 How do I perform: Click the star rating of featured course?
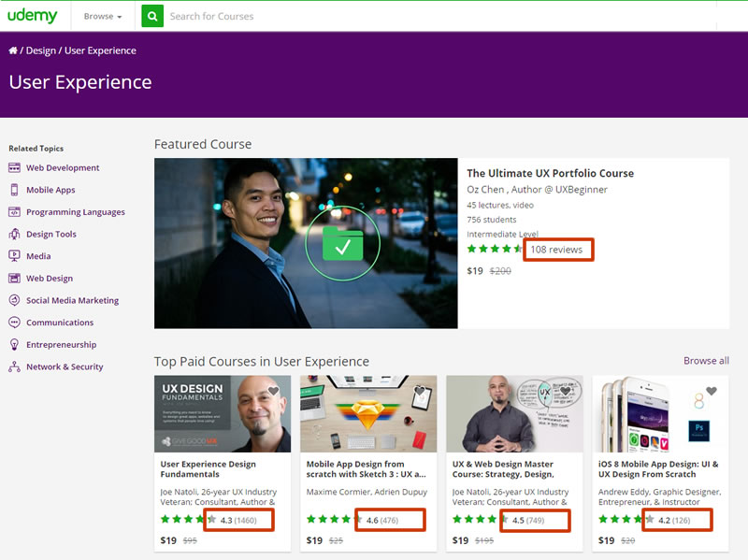coord(495,249)
